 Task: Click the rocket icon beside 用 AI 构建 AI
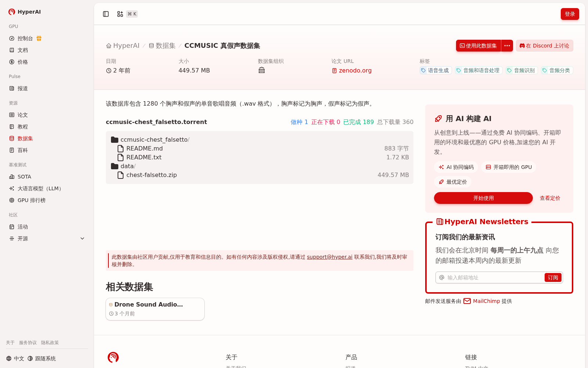click(438, 118)
